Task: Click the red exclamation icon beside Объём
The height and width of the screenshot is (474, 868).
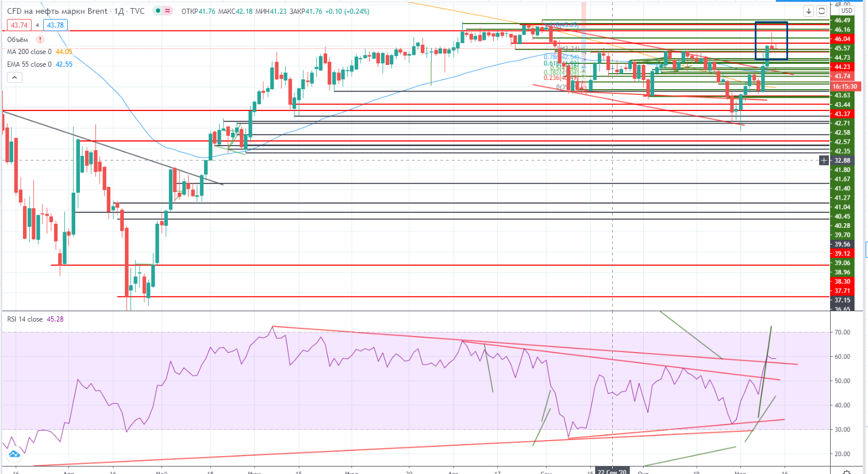Action: pyautogui.click(x=40, y=40)
